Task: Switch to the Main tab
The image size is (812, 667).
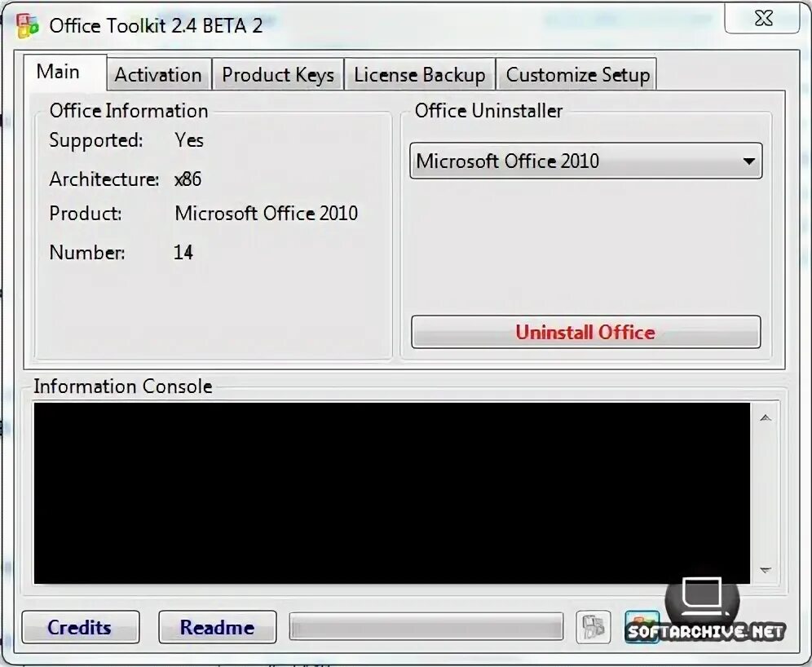Action: tap(64, 73)
